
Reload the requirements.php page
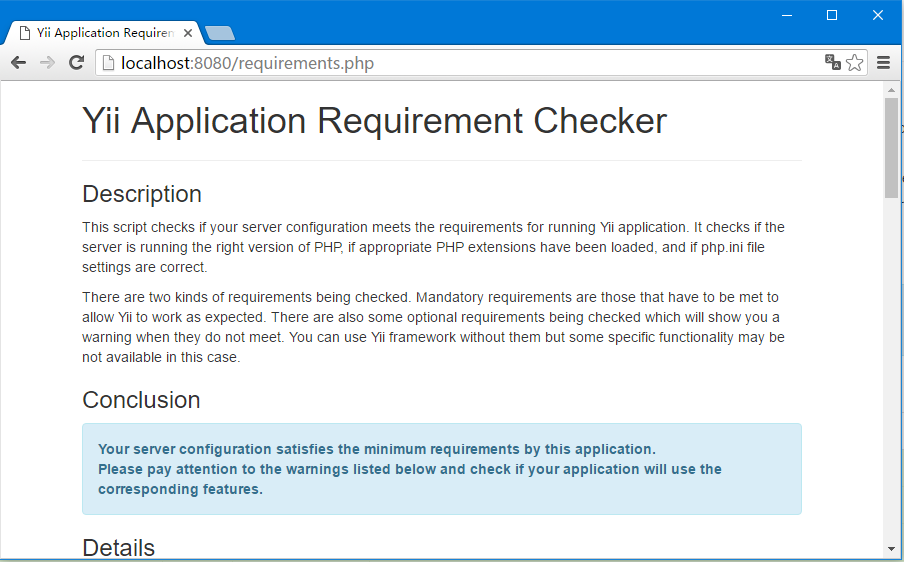click(x=76, y=62)
